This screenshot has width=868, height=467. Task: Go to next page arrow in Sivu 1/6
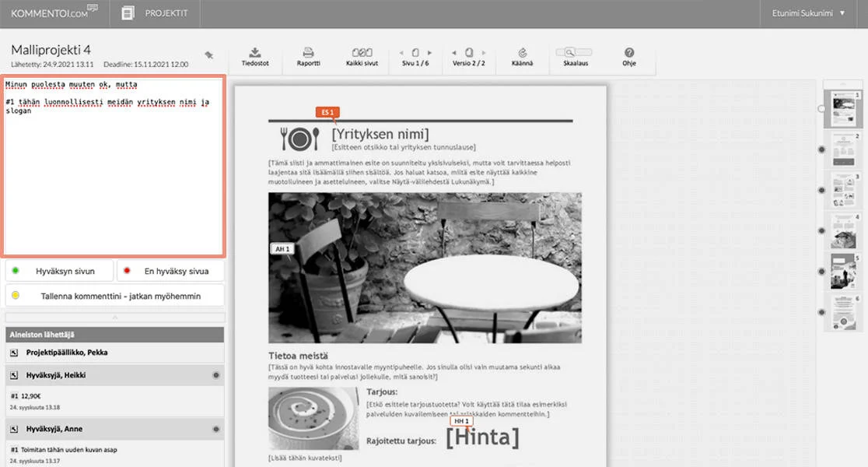[x=429, y=53]
